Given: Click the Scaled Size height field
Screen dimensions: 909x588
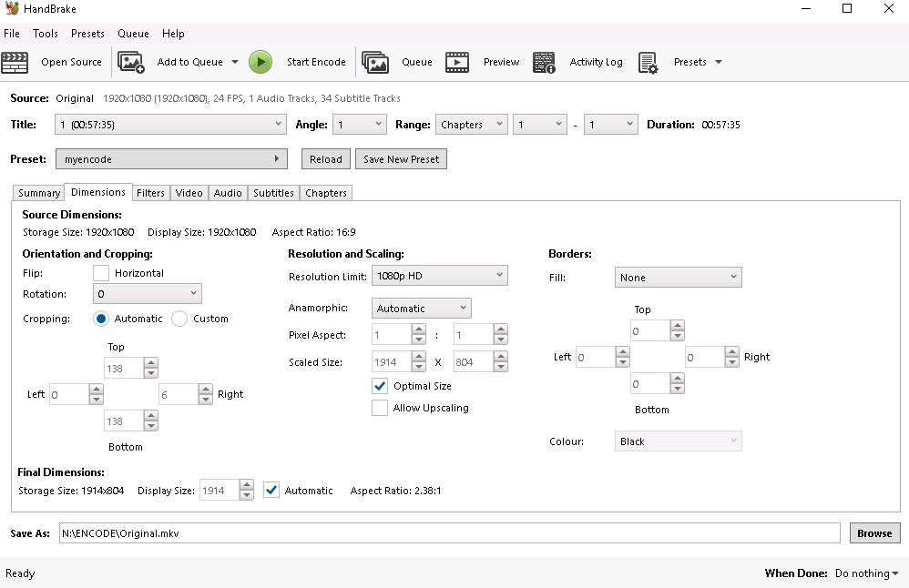Looking at the screenshot, I should (x=473, y=362).
